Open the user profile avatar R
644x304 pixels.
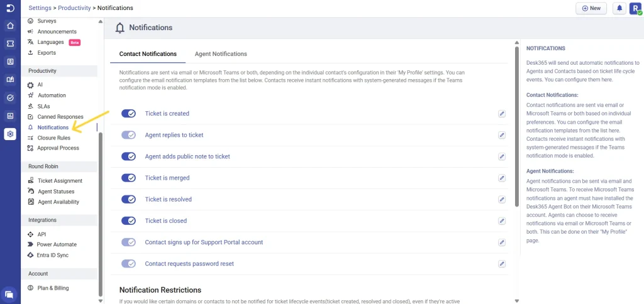[635, 8]
